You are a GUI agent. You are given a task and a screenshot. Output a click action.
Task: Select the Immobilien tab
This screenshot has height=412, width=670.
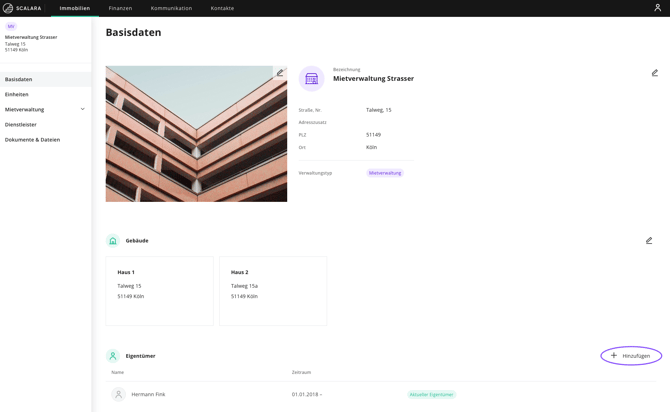(75, 8)
